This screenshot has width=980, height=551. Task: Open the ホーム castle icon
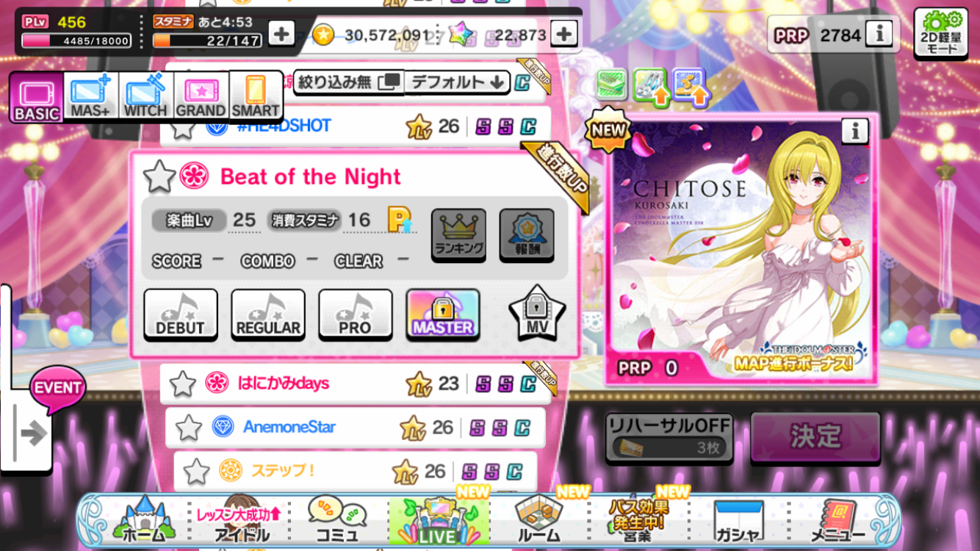[145, 521]
